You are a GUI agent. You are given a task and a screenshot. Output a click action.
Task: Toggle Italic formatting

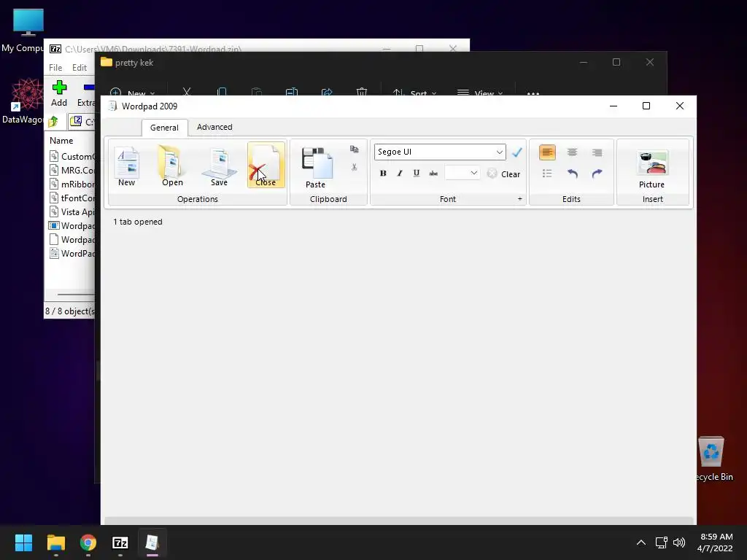click(400, 174)
